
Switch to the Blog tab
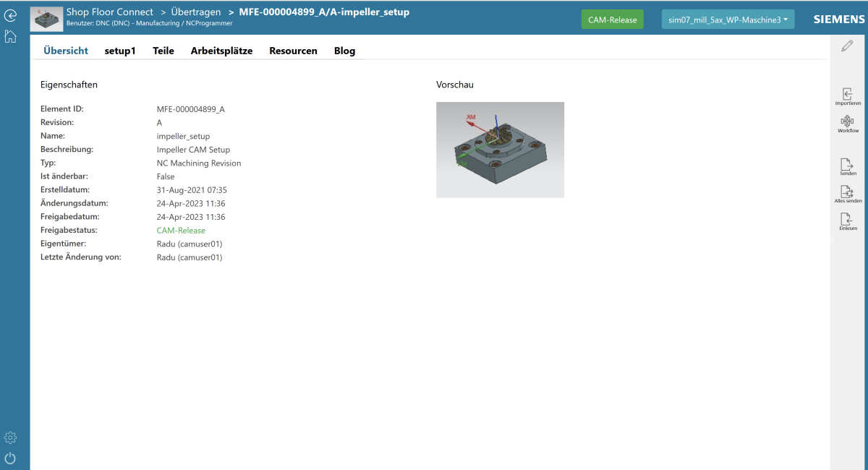[344, 51]
